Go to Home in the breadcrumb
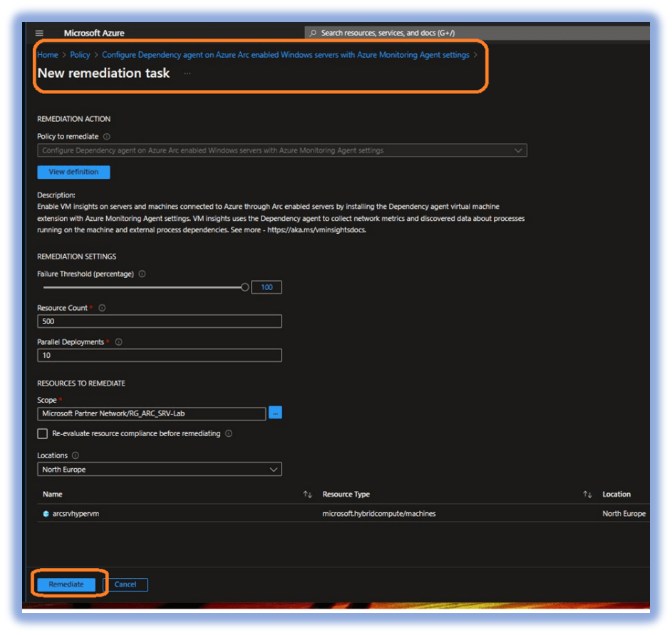 pyautogui.click(x=48, y=55)
